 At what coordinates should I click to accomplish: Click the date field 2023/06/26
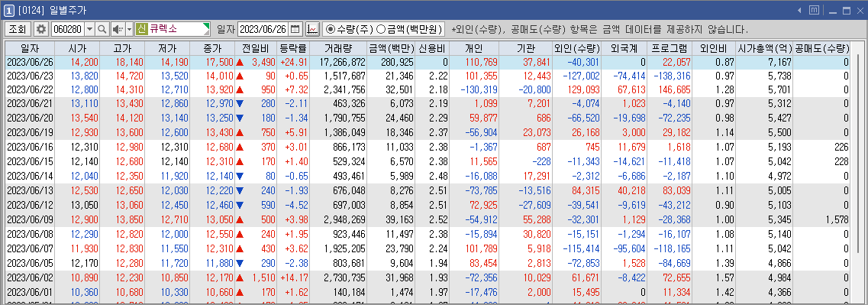click(263, 29)
